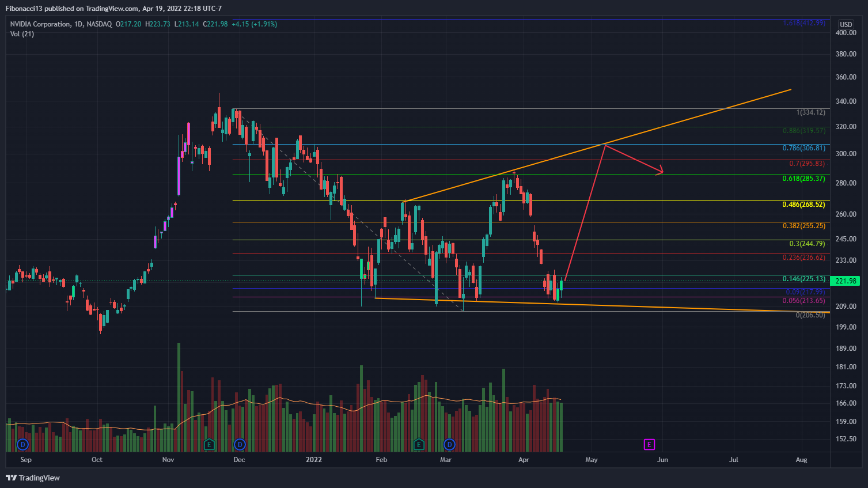Click the NVIDIA Corporation symbol title
This screenshot has height=488, width=868.
40,24
